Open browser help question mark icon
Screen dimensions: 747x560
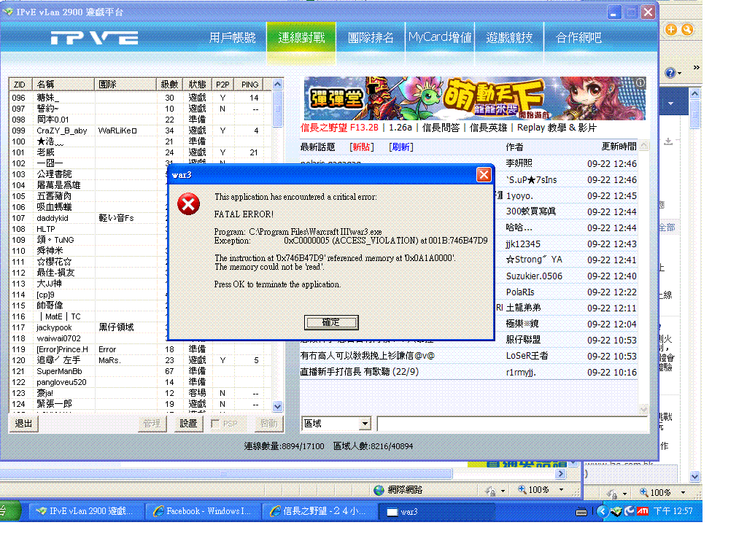pos(670,73)
